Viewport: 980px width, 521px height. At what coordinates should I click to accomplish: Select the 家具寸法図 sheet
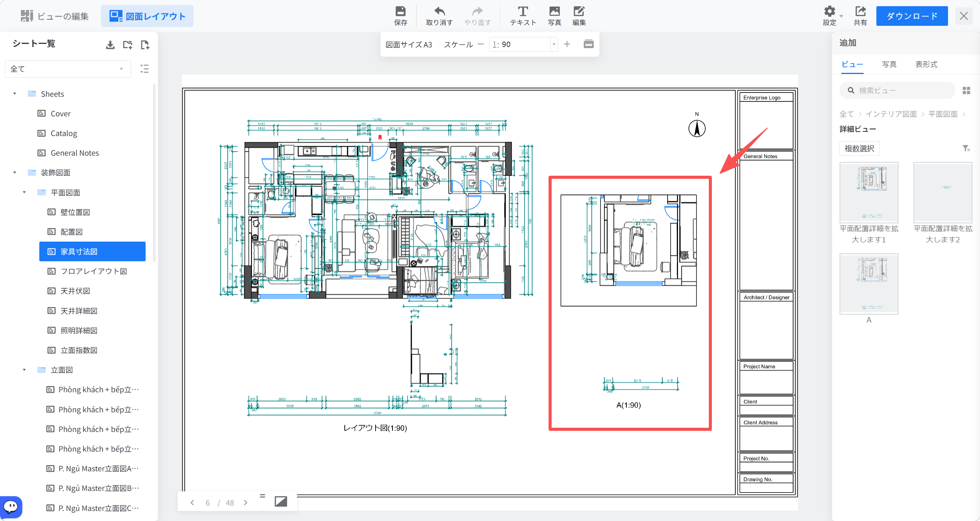[x=92, y=251]
